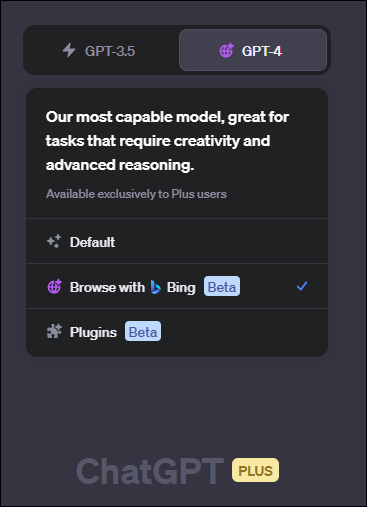Switch to the GPT-3.5 model tab
This screenshot has width=367, height=507.
click(x=101, y=50)
